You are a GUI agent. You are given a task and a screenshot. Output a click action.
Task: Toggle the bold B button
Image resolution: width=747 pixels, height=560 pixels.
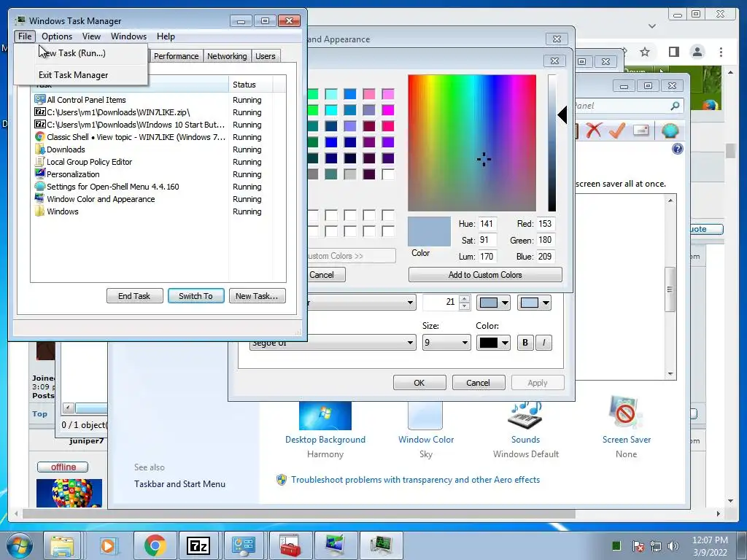pyautogui.click(x=525, y=343)
